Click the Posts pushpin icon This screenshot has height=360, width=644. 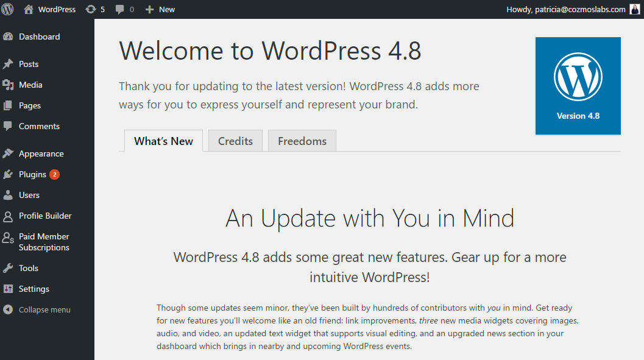[8, 64]
